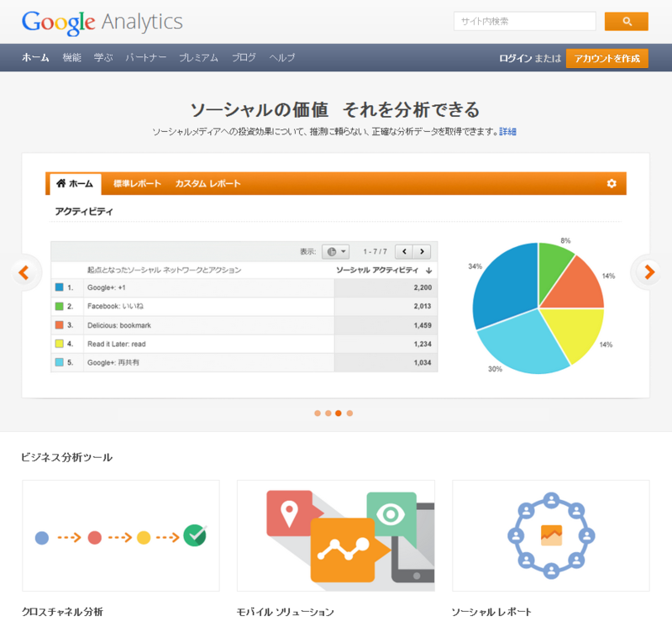Go to previous slide with left arrow
The height and width of the screenshot is (621, 672).
(24, 272)
